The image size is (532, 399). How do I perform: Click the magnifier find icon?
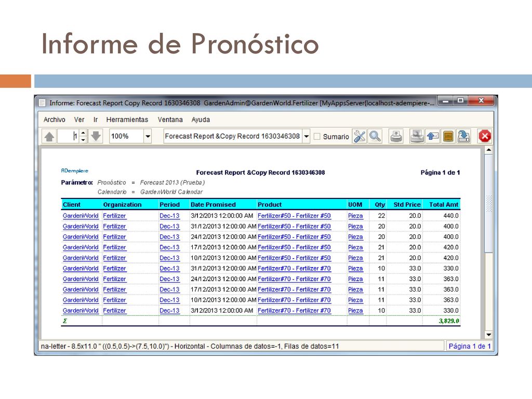tap(375, 137)
